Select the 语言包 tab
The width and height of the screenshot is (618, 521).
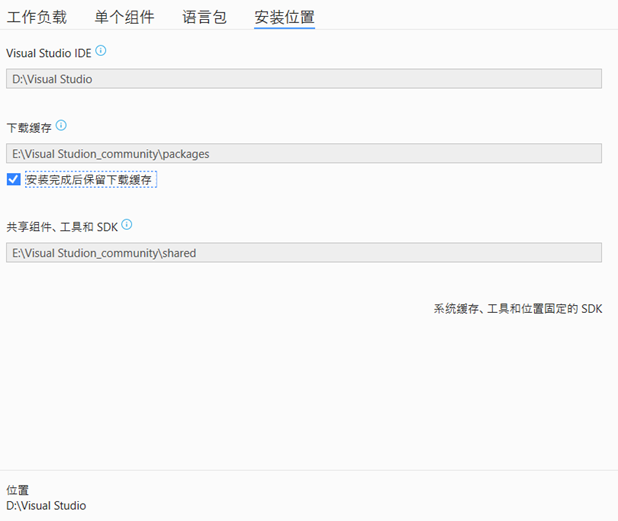(x=204, y=17)
